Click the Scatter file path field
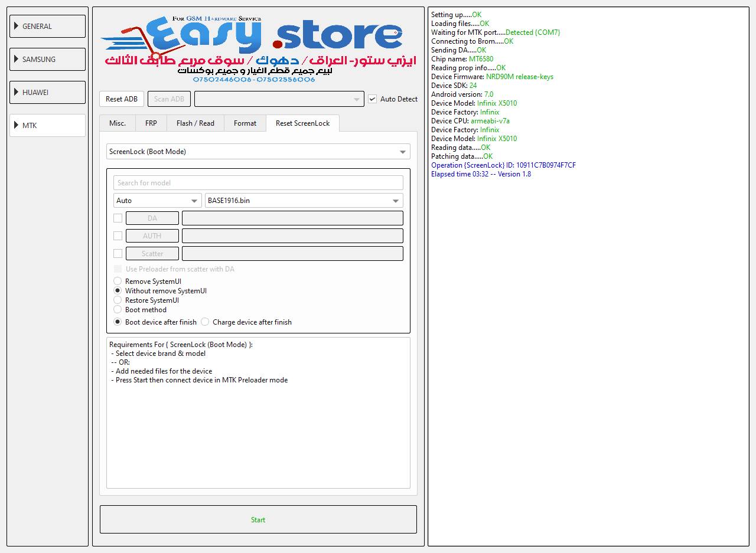 pos(292,254)
